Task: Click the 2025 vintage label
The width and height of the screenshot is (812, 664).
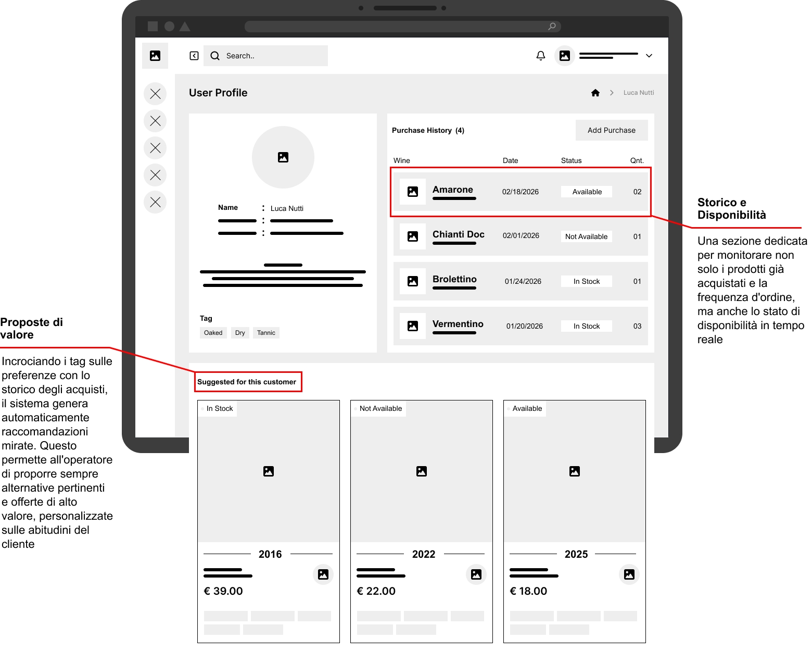Action: 576,554
